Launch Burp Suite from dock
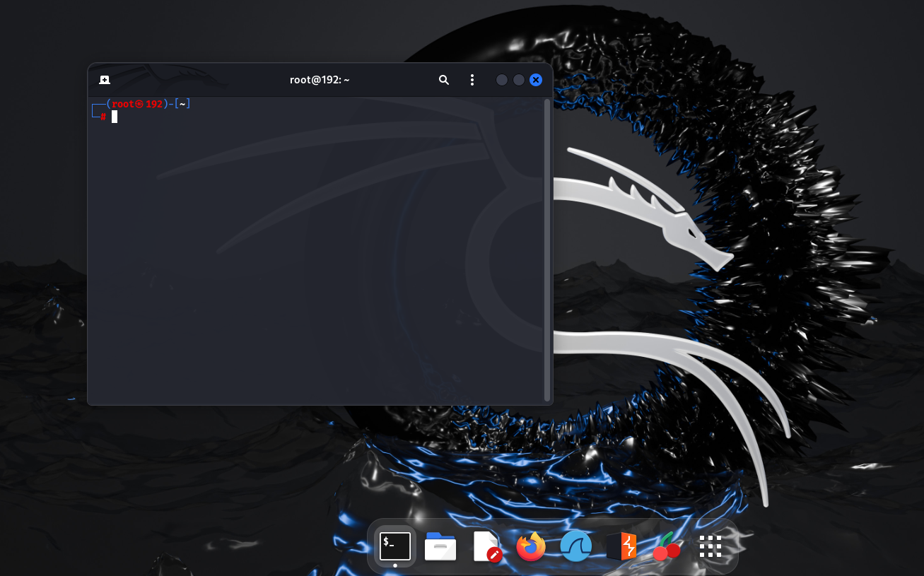 pos(621,546)
